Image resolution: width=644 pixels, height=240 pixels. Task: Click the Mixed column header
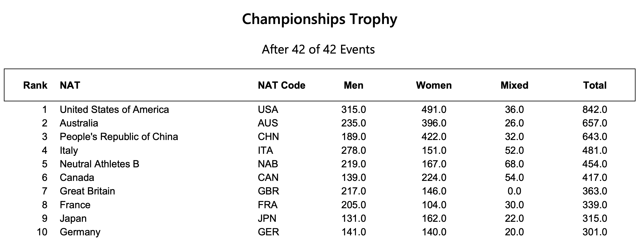[514, 85]
